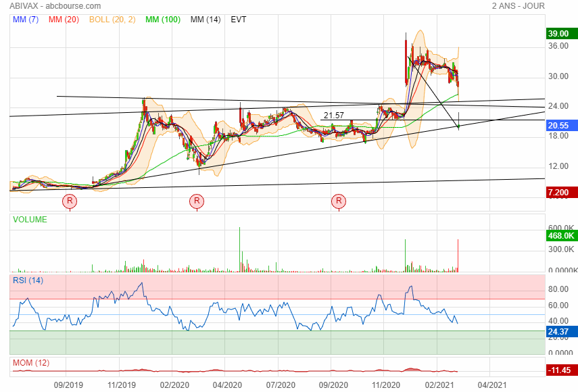Select the blue 20.55 price tag
Viewport: 578px width, 392px height.
pyautogui.click(x=562, y=126)
